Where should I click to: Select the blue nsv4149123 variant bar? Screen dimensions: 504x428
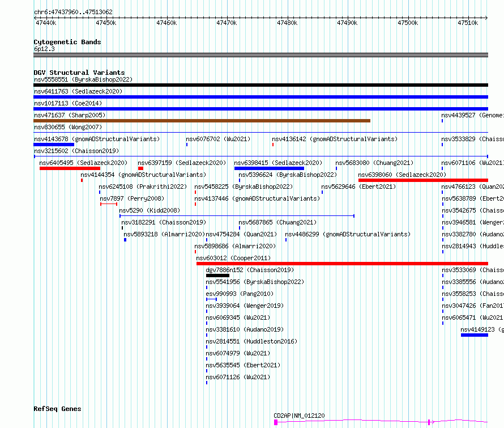pyautogui.click(x=475, y=335)
